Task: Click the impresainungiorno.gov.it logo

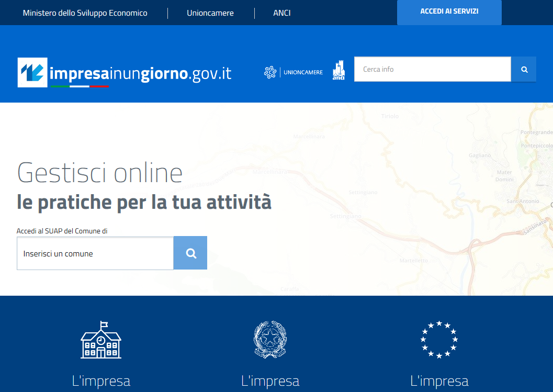Action: 124,72
